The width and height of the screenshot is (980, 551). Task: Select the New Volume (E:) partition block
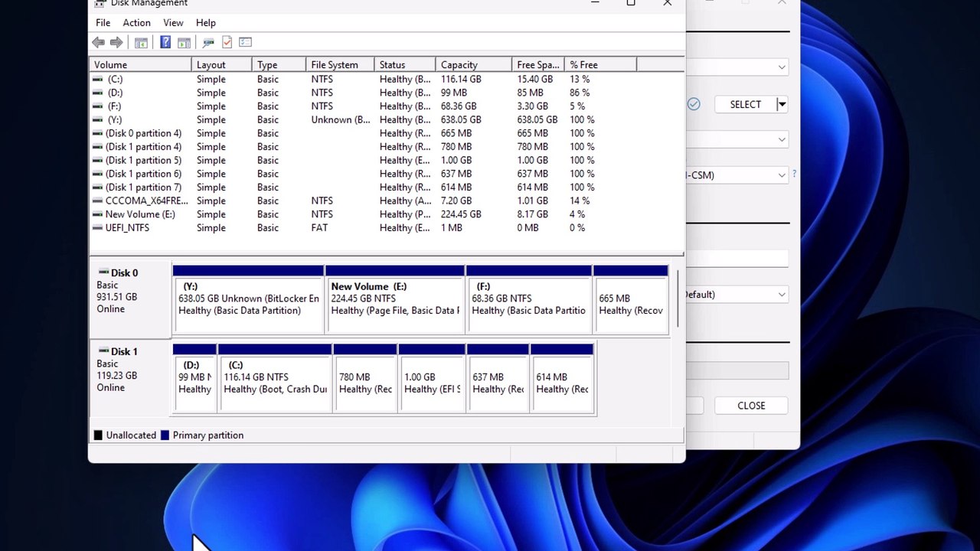395,299
